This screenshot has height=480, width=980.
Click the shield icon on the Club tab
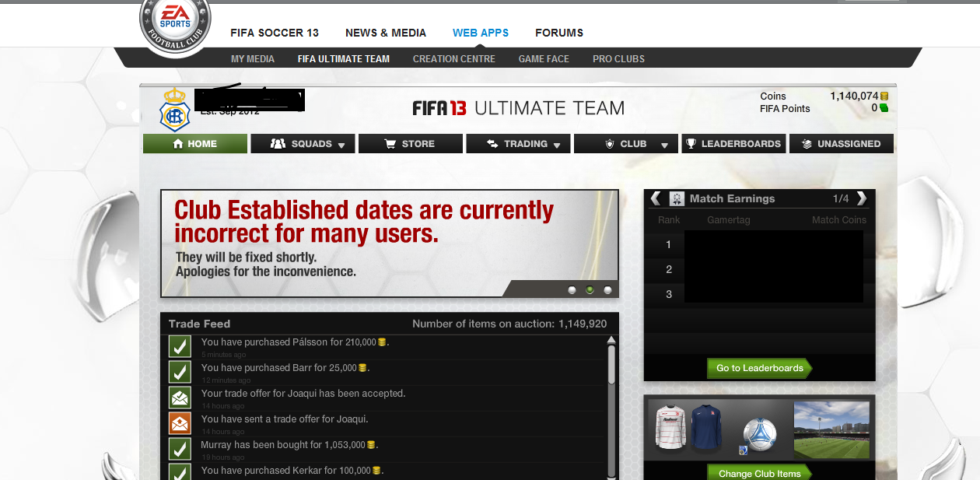[610, 144]
